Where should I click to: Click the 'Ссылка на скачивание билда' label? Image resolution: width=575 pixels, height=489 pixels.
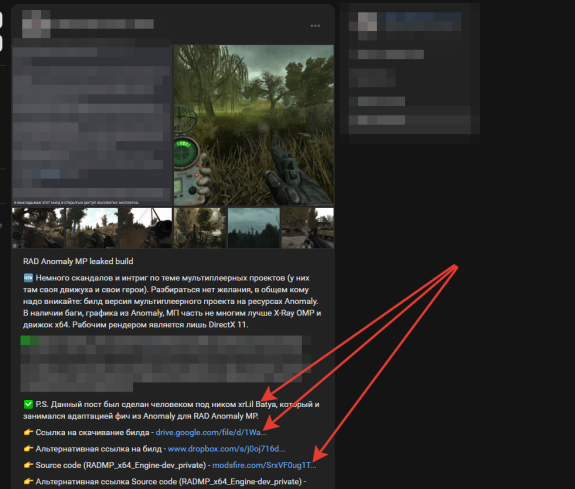(92, 432)
